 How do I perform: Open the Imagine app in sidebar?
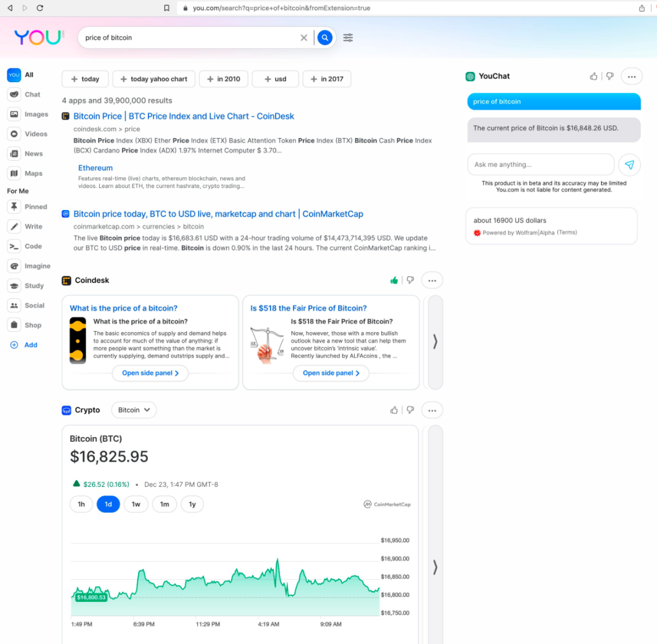[29, 266]
